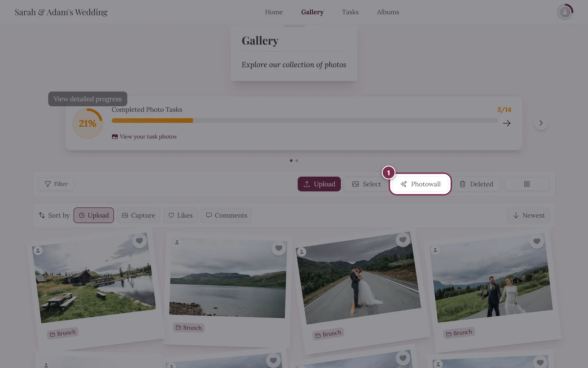588x368 pixels.
Task: Open the user profile avatar
Action: point(565,12)
